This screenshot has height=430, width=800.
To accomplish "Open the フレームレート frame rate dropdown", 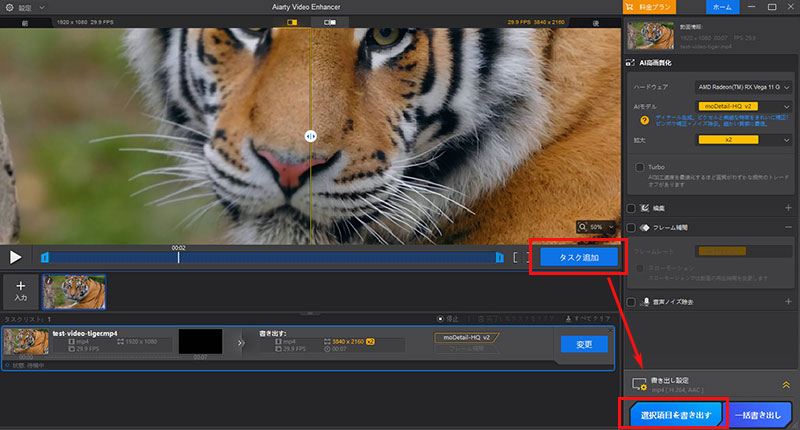I will pyautogui.click(x=743, y=251).
